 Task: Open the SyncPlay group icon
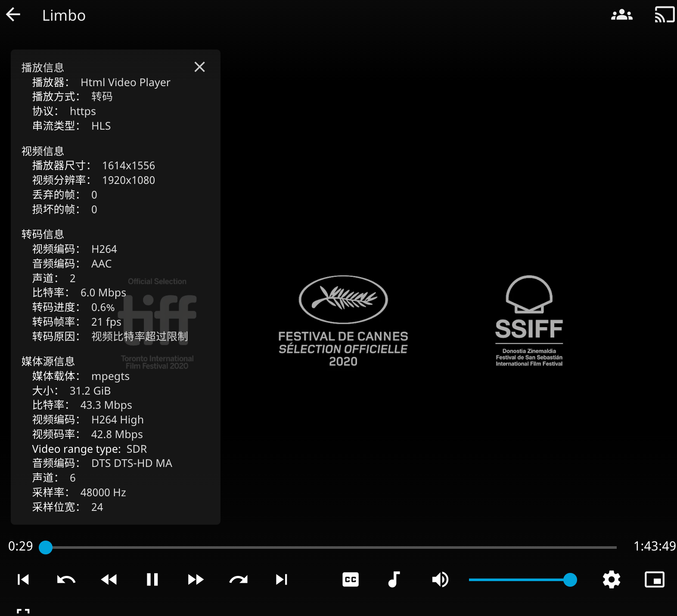622,15
